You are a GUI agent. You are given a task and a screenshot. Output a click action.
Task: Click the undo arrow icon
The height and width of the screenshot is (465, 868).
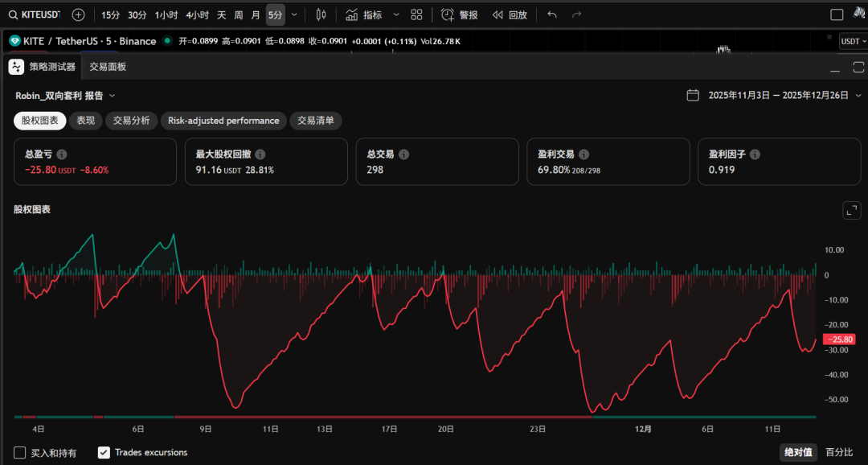coord(551,14)
